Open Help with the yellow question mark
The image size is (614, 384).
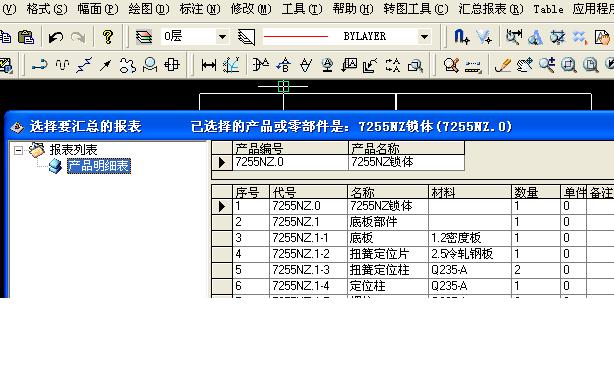point(108,37)
